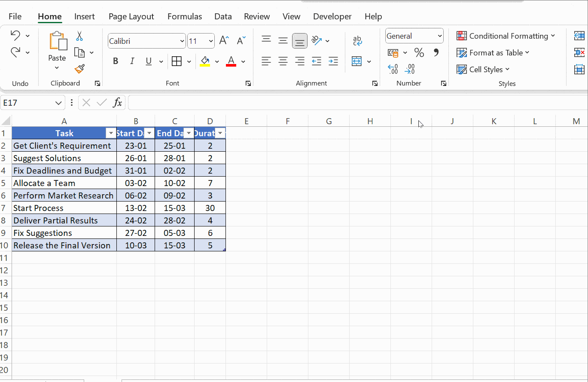Screen dimensions: 588x382
Task: Open the Conditional Formatting menu
Action: (x=506, y=36)
